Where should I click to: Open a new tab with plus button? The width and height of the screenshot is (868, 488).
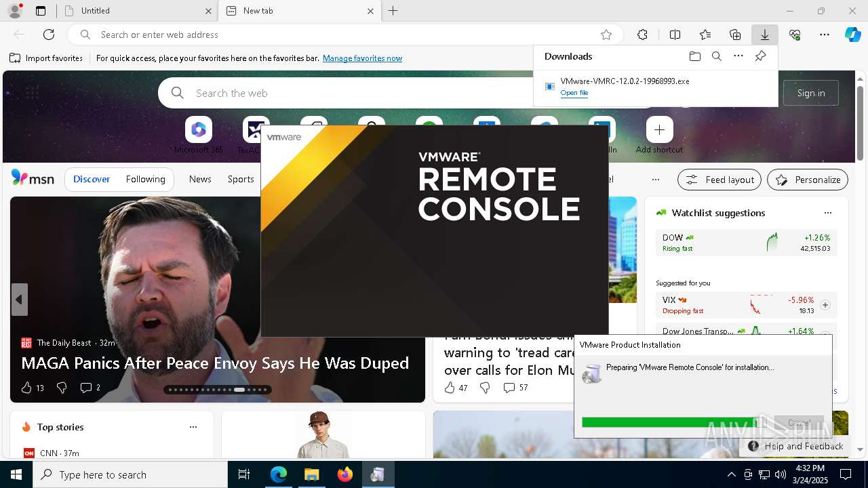click(393, 11)
